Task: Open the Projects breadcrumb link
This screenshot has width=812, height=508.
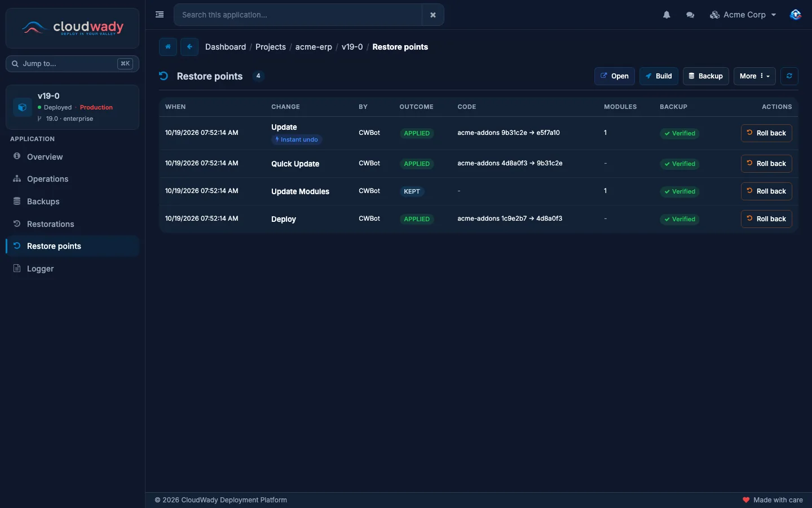Action: [271, 47]
